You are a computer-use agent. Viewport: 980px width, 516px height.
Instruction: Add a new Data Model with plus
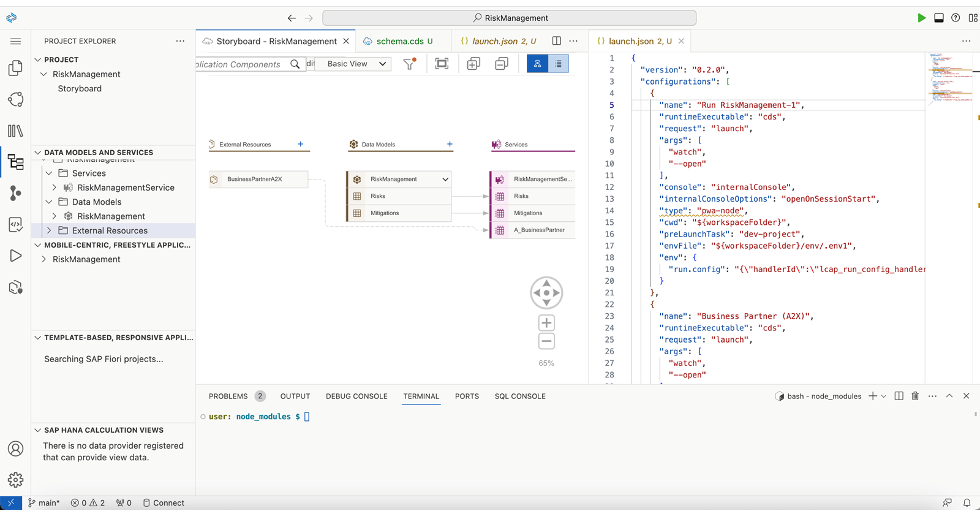[x=450, y=144]
